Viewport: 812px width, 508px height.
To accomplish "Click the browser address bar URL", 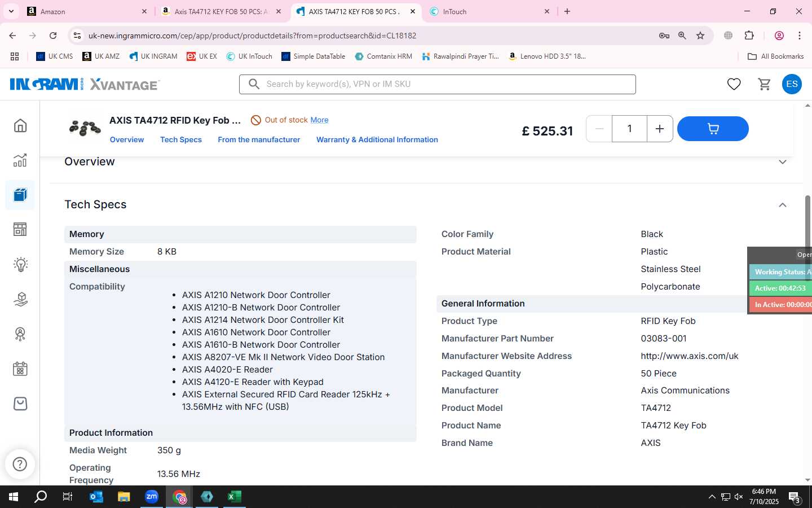I will (x=252, y=36).
